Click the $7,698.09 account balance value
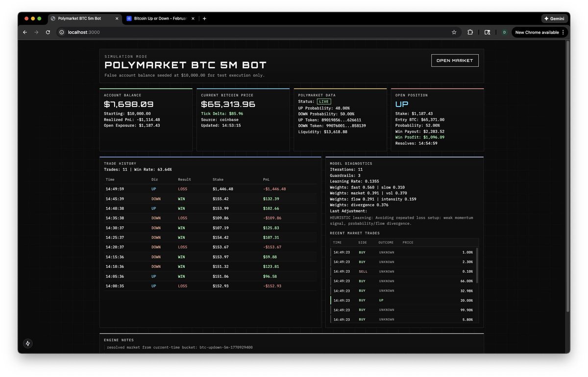Screen dimensions: 588x377 tap(129, 104)
